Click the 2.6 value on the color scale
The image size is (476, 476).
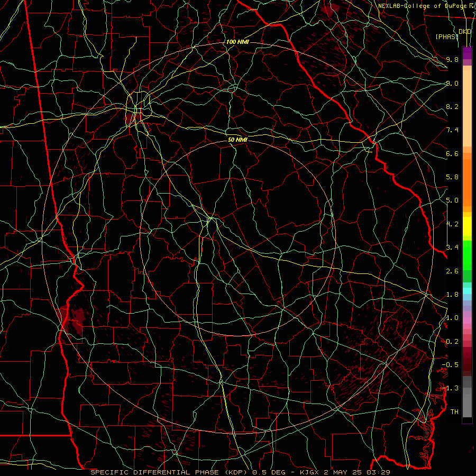[452, 271]
